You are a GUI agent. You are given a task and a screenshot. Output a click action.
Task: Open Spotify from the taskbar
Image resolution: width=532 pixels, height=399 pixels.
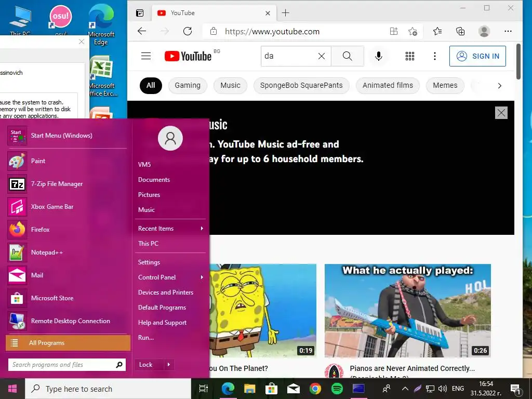point(337,389)
